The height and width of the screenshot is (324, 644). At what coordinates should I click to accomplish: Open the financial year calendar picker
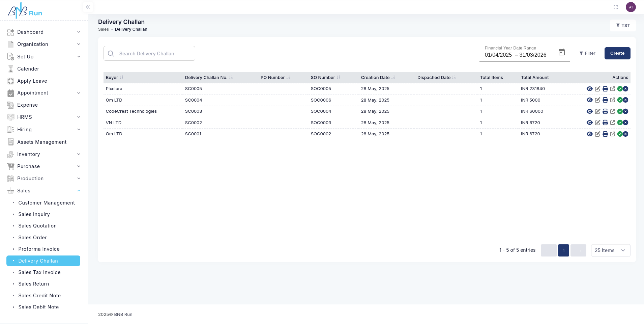coord(561,52)
